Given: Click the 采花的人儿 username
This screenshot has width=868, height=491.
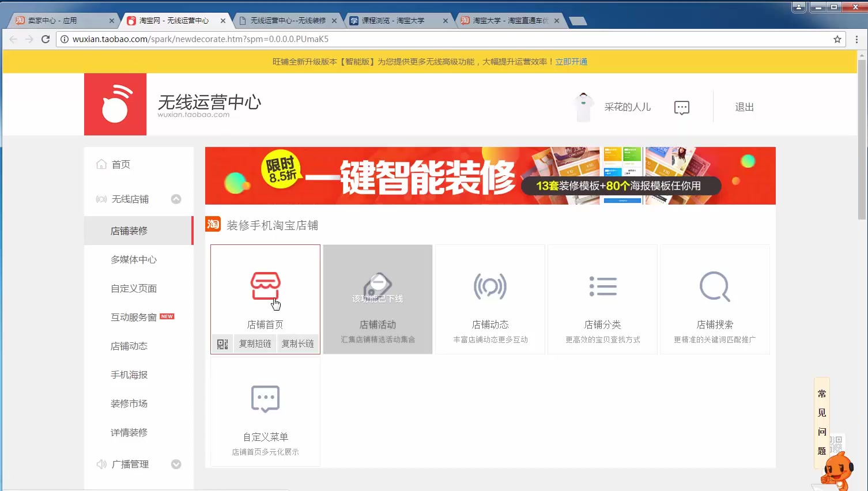Looking at the screenshot, I should (x=628, y=107).
